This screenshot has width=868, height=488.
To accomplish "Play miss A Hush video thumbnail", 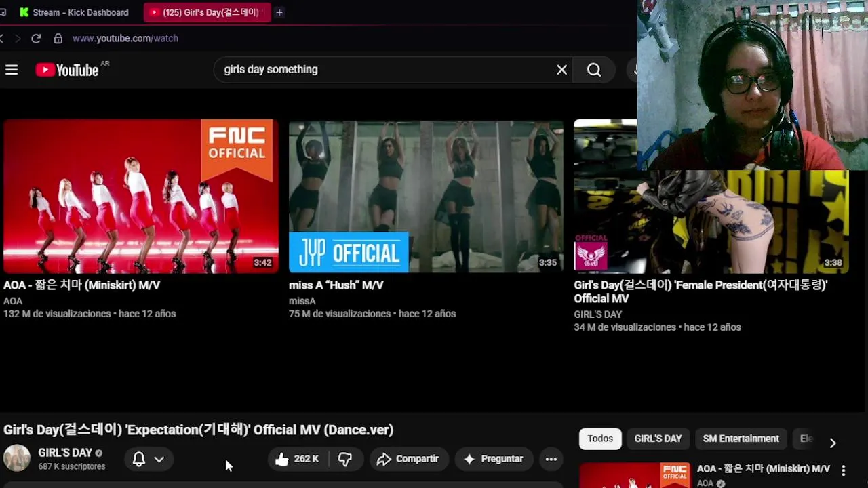I will click(x=426, y=197).
